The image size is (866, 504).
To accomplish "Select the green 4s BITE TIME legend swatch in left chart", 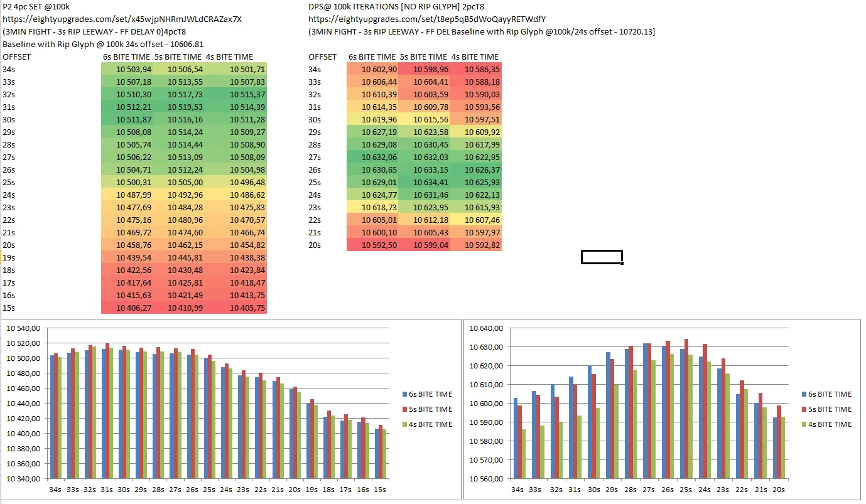I will point(404,424).
